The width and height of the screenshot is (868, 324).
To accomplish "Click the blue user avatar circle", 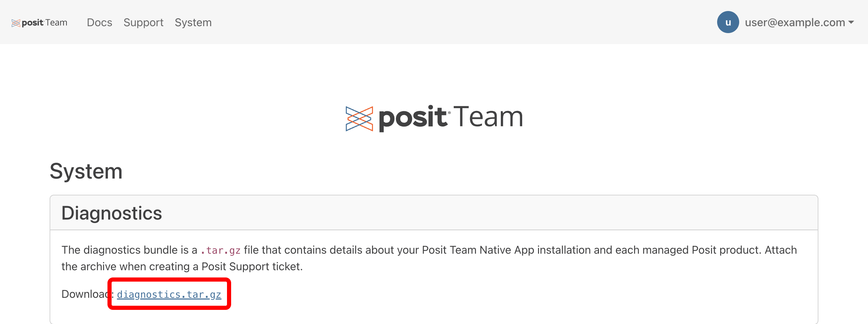I will click(x=728, y=22).
